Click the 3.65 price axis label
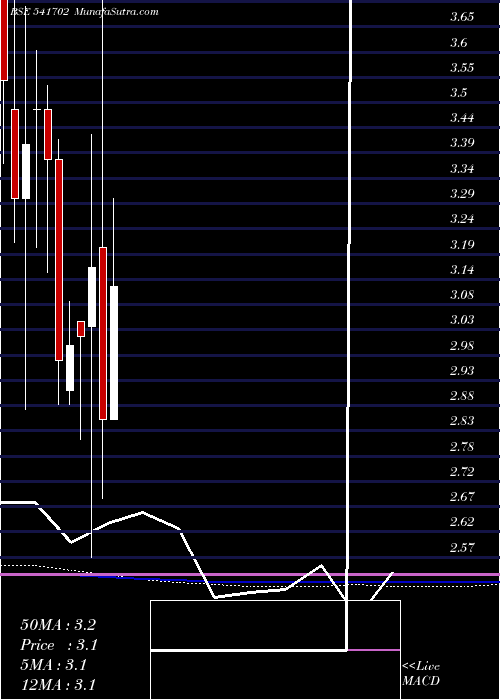 click(x=462, y=17)
